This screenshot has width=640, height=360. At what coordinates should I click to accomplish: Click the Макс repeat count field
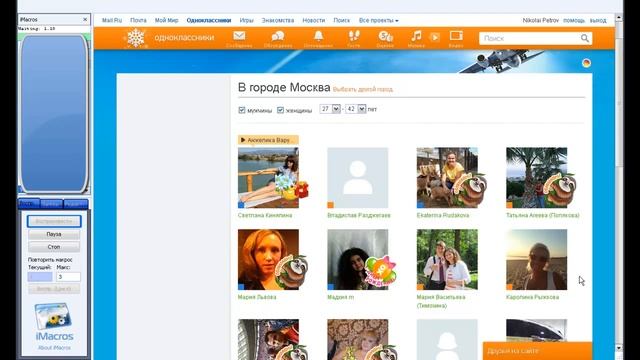[x=68, y=277]
